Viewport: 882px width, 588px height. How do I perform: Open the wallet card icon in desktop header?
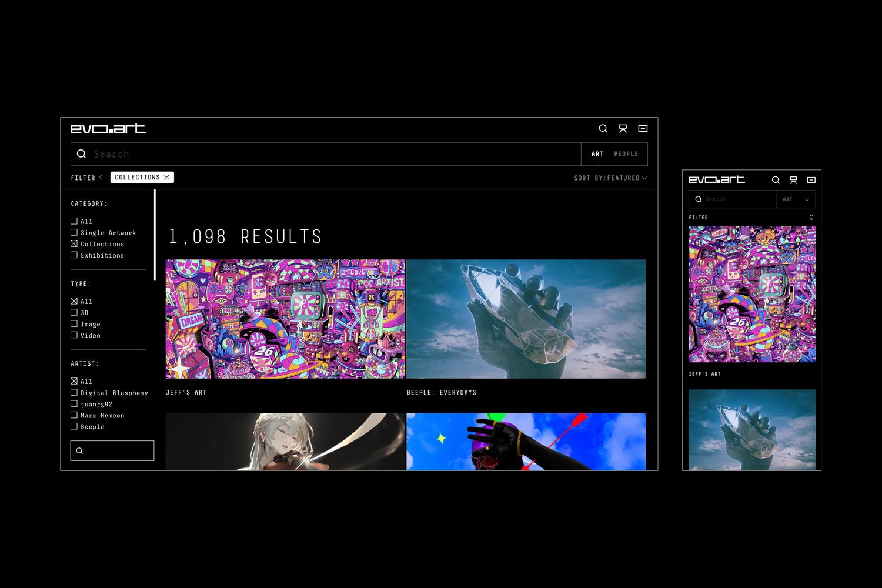643,128
